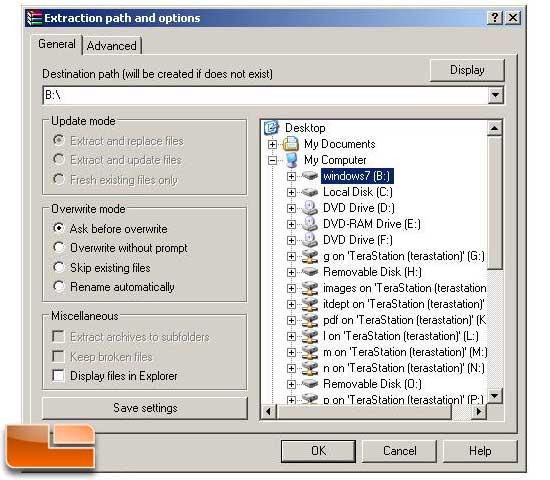This screenshot has height=480, width=550.
Task: Click the help question mark in title bar
Action: [495, 17]
